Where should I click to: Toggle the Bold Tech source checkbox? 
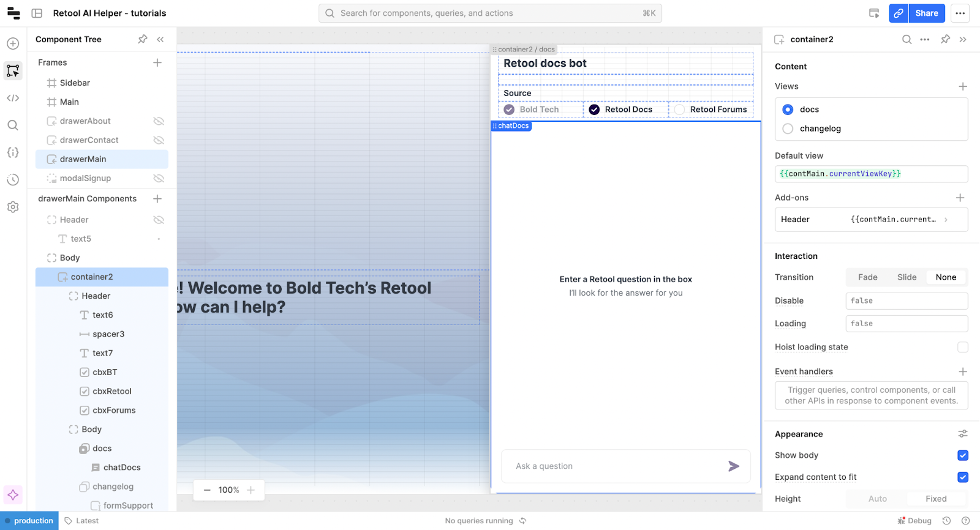[x=509, y=110]
